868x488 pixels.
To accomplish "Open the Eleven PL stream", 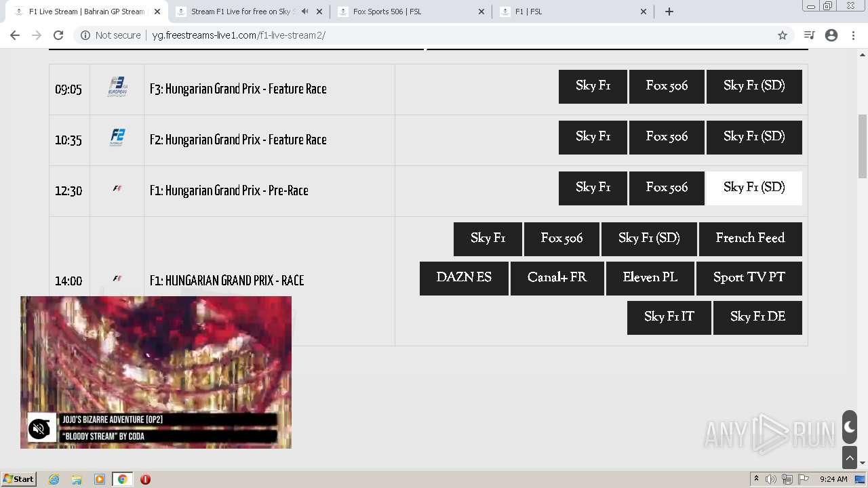I will 650,279.
